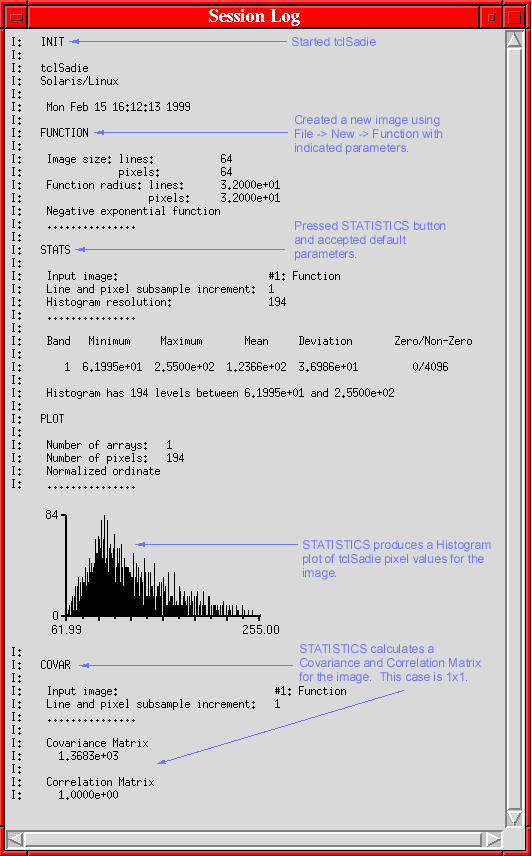The height and width of the screenshot is (856, 532).
Task: Select the INIT log entry
Action: point(52,42)
